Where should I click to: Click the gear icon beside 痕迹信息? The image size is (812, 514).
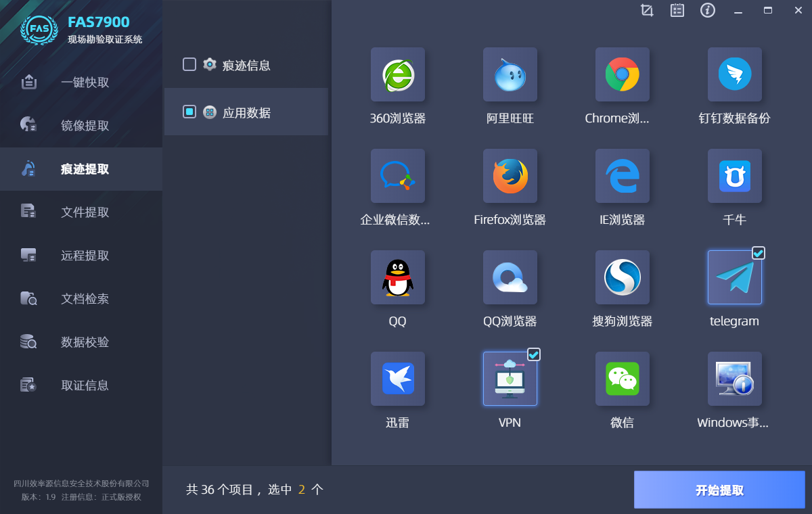(x=210, y=64)
